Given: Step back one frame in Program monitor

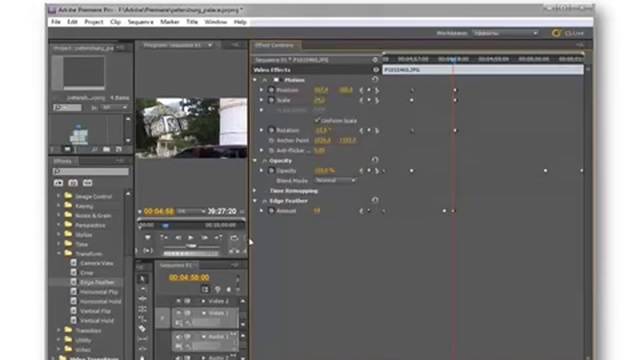Looking at the screenshot, I should pyautogui.click(x=178, y=238).
